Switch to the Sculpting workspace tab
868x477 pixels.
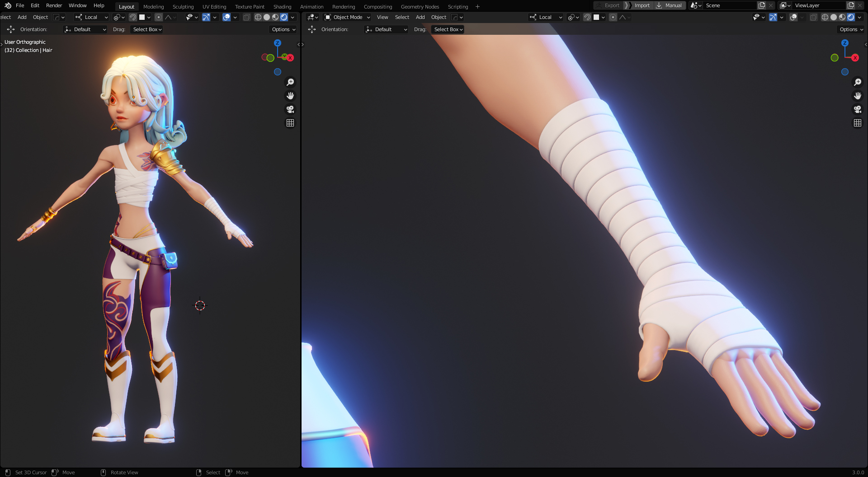coord(183,7)
